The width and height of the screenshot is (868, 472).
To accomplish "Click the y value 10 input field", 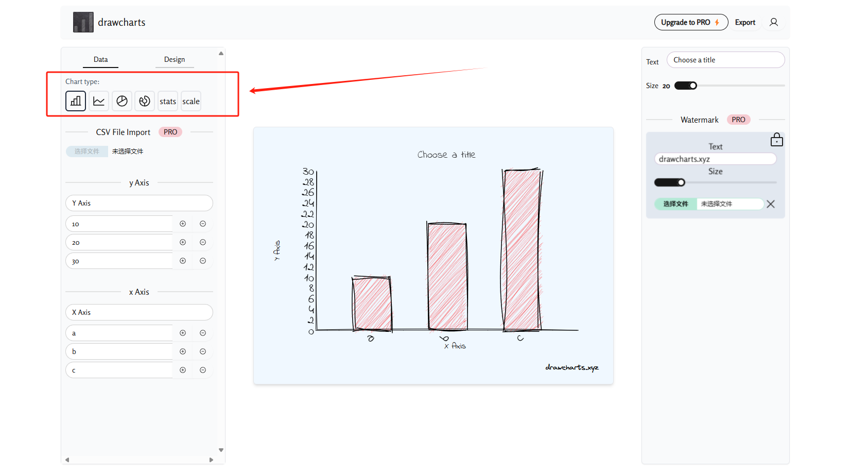I will tap(119, 224).
